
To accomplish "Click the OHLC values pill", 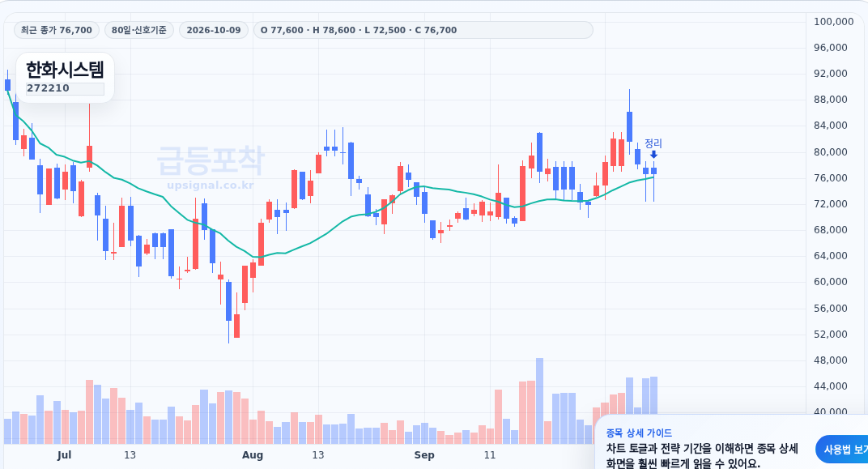I will click(423, 30).
